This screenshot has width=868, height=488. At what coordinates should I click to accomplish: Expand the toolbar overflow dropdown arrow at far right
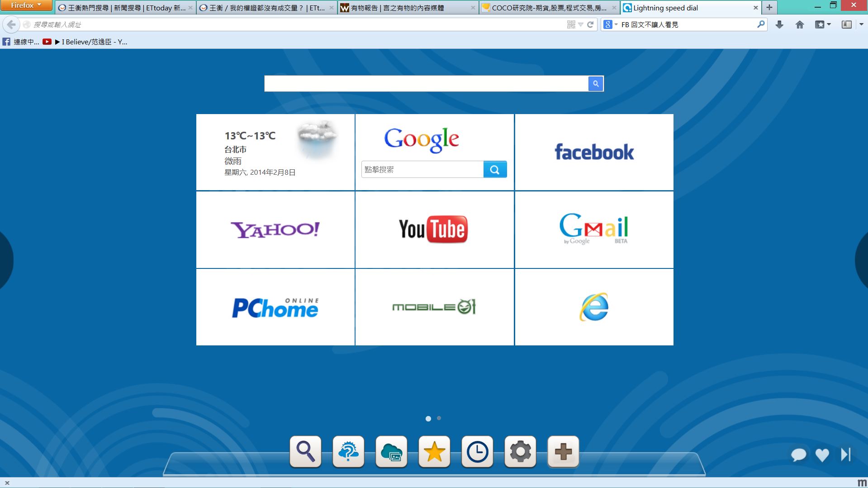click(861, 24)
